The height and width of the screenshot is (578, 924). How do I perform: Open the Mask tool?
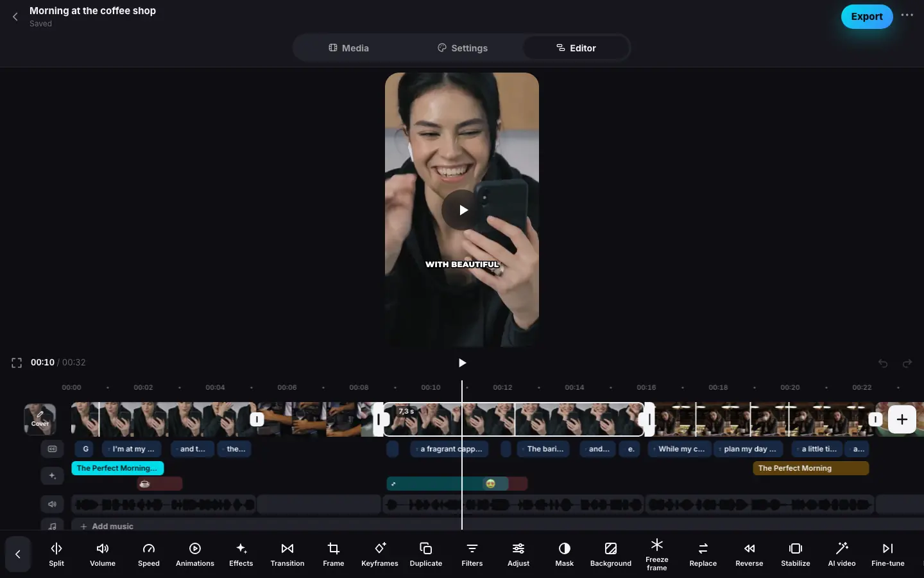(565, 554)
